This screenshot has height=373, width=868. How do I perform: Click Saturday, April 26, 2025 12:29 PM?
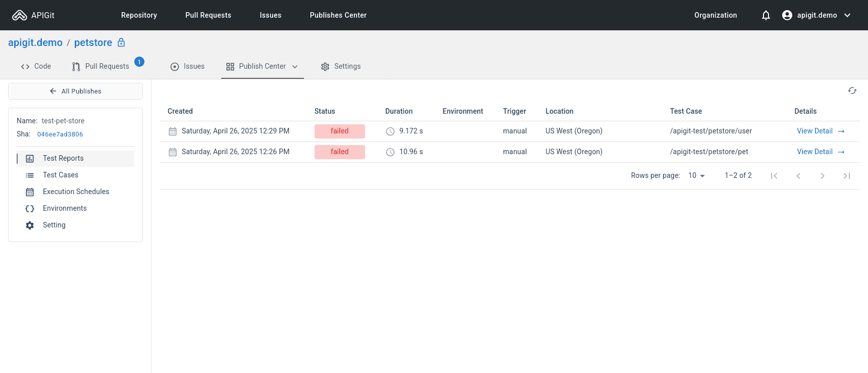[236, 131]
